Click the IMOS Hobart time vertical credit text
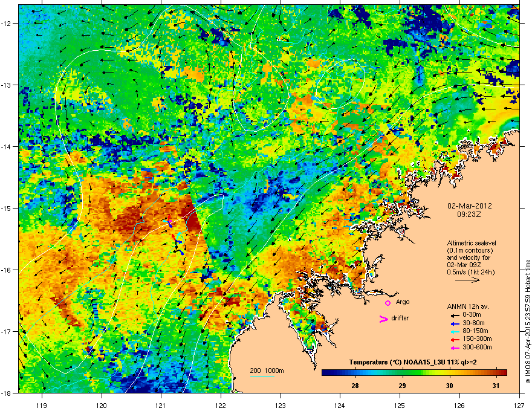The image size is (532, 411). pyautogui.click(x=528, y=322)
